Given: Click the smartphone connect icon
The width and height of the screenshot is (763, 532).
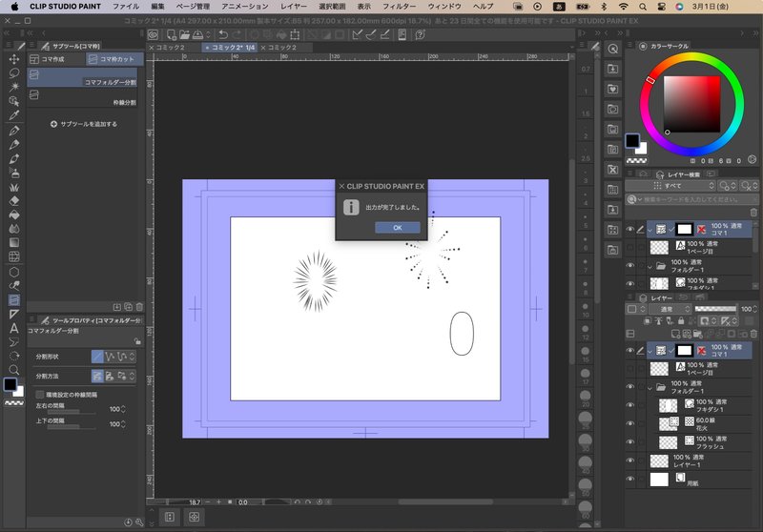Looking at the screenshot, I should [402, 34].
